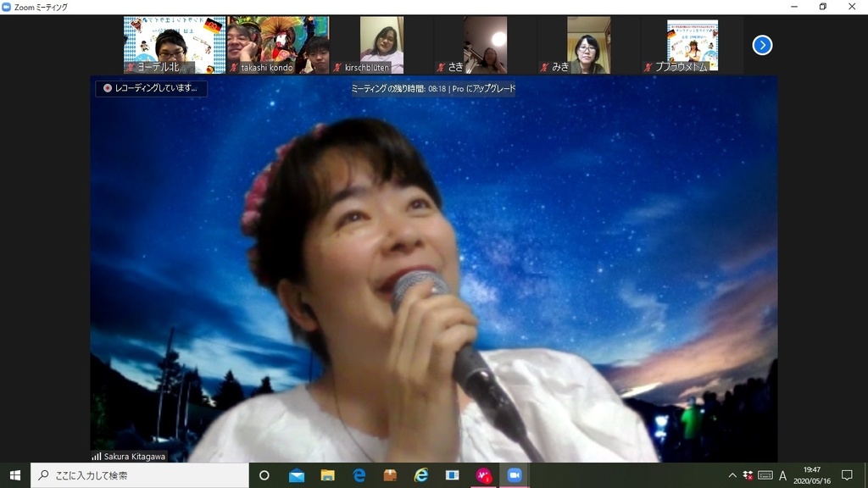Open the Windows Start menu

coord(15,475)
